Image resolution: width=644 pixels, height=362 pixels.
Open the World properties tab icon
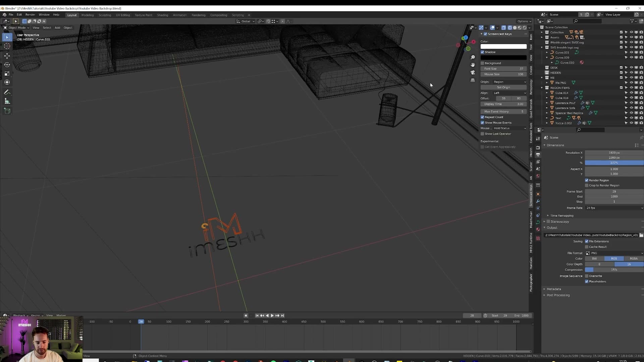538,176
